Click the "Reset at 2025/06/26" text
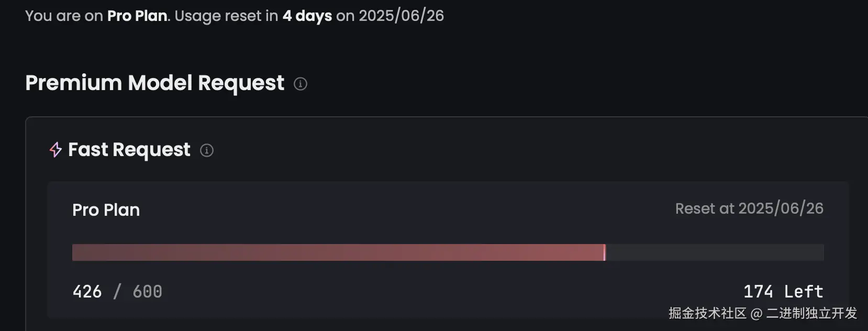The image size is (868, 331). [749, 208]
